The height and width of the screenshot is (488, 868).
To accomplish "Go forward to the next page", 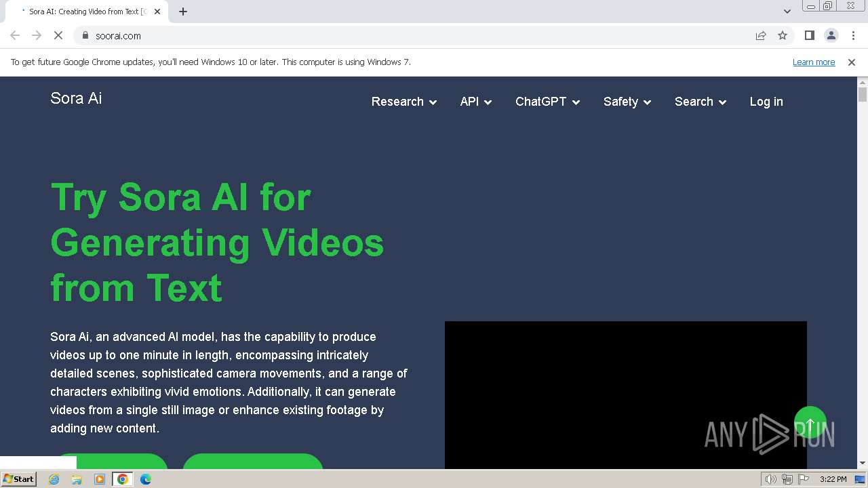I will pos(37,36).
